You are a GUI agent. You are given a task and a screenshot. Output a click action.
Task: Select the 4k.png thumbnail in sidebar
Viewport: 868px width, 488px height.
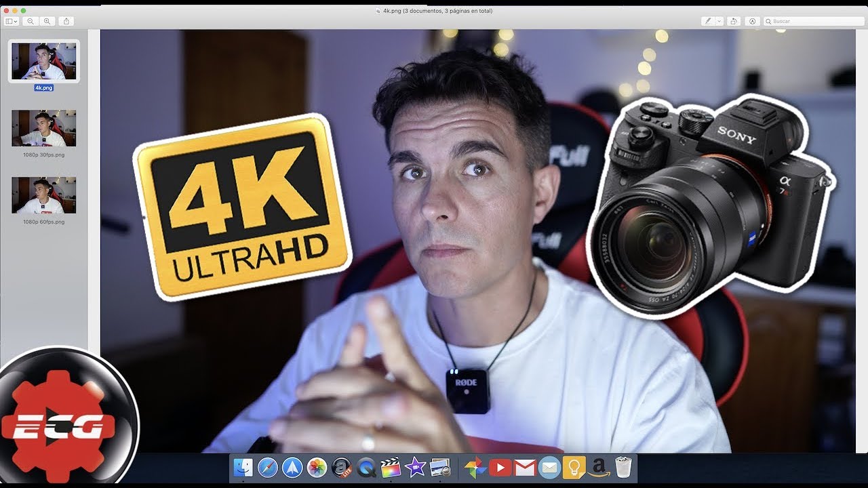[x=44, y=61]
